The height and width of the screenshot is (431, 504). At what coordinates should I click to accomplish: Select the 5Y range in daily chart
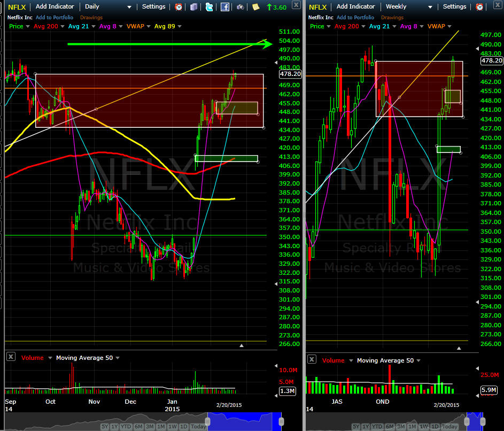click(x=105, y=427)
